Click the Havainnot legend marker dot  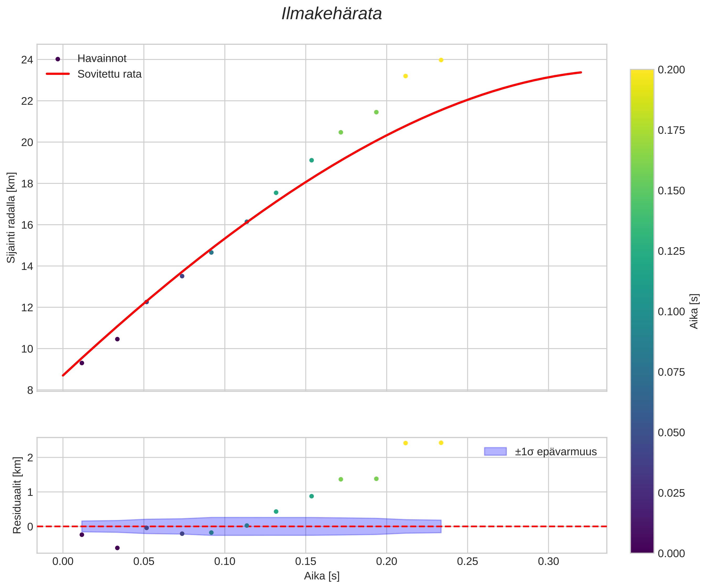[58, 59]
